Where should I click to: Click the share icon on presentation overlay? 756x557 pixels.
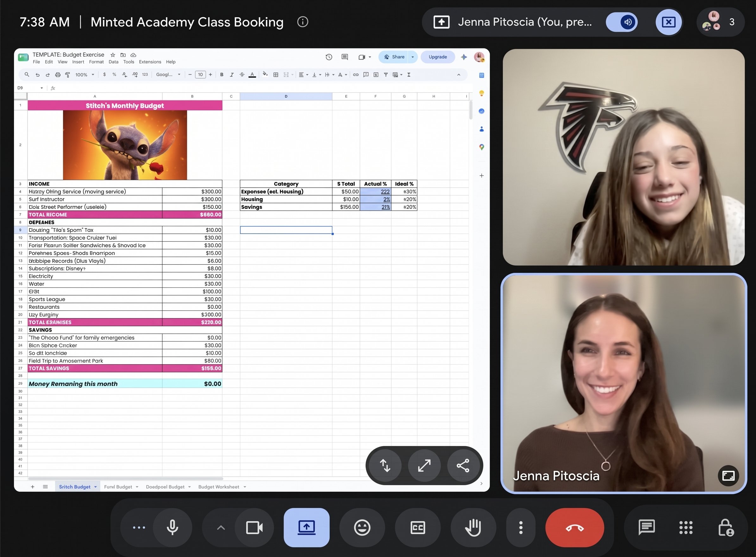point(463,465)
